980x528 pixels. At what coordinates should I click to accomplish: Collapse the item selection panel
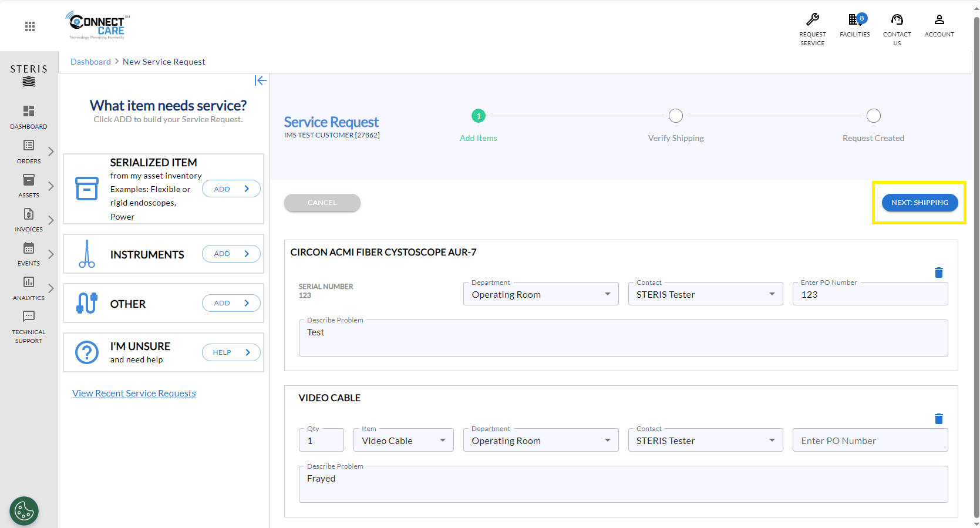pyautogui.click(x=260, y=80)
